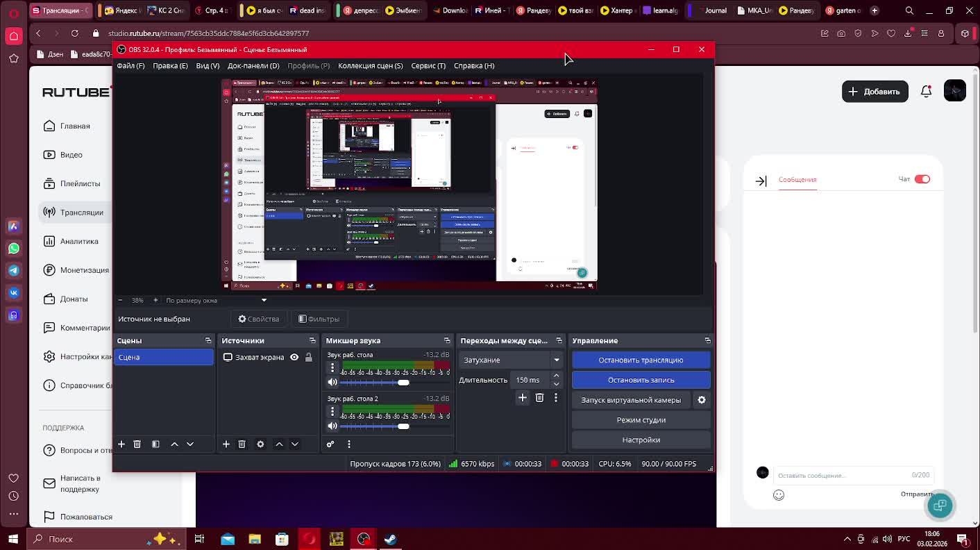Zoom out the OBS preview with minus
This screenshot has width=980, height=550.
click(120, 301)
